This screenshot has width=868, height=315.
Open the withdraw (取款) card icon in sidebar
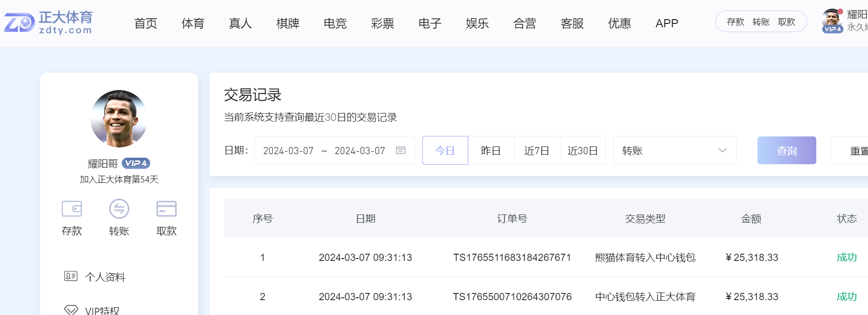point(167,209)
